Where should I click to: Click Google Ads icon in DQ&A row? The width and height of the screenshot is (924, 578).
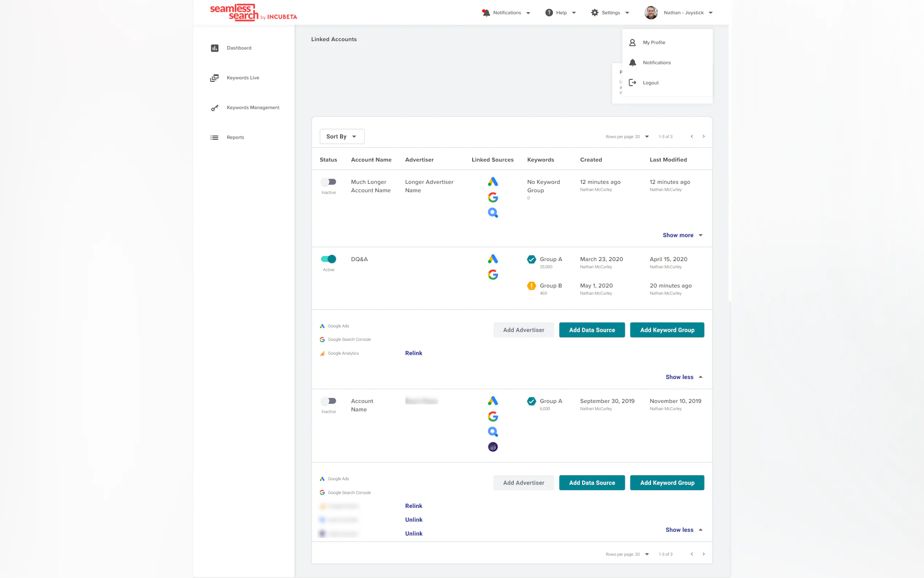pos(493,259)
